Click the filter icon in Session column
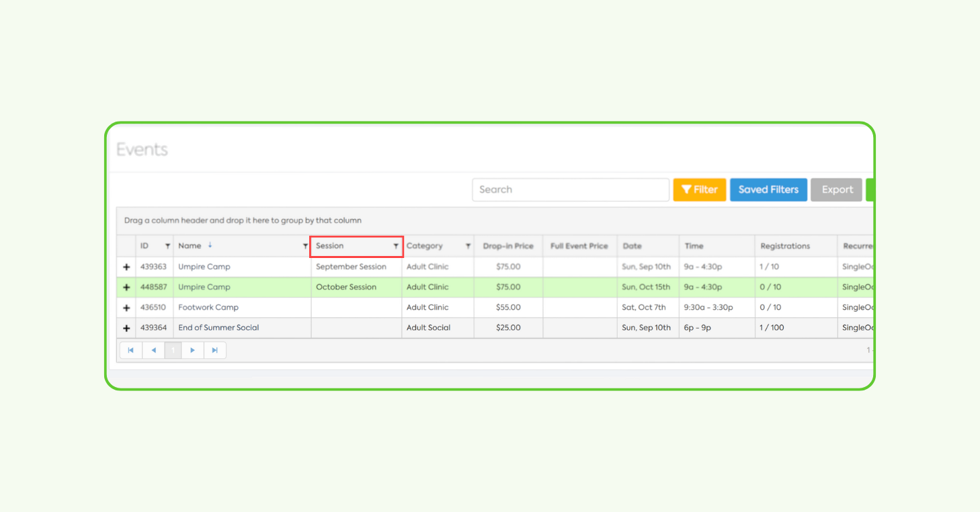The height and width of the screenshot is (512, 980). click(x=396, y=247)
